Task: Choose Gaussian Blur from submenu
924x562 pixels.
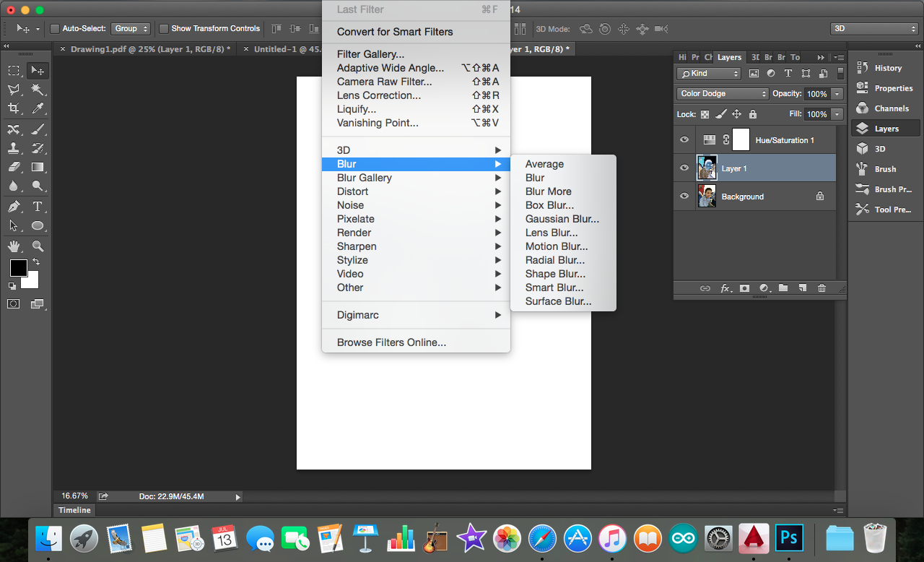Action: tap(562, 219)
